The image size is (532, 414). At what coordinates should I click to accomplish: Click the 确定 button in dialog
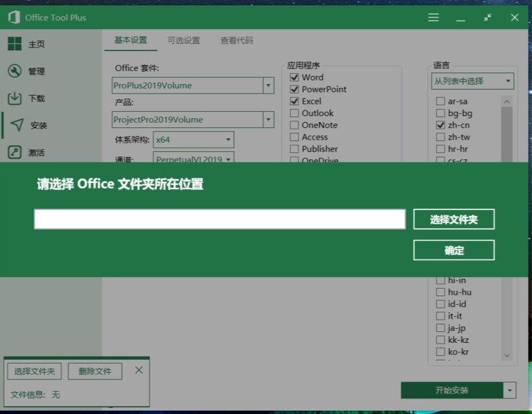(x=453, y=251)
